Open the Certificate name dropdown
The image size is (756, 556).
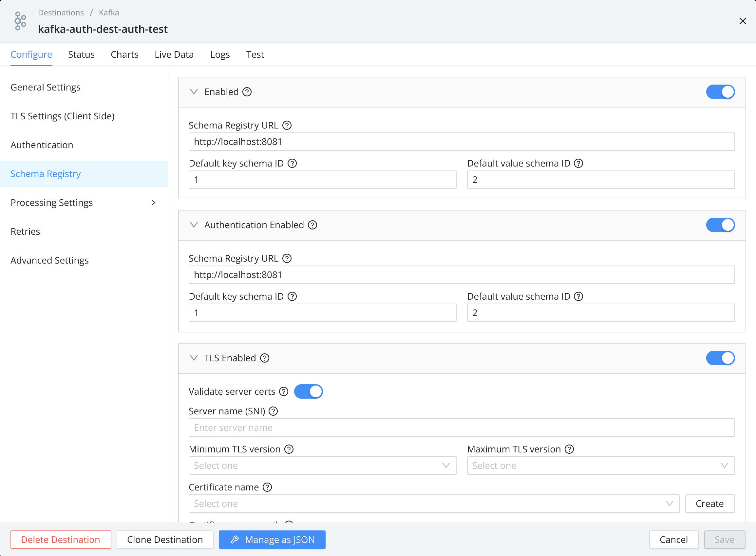(434, 504)
